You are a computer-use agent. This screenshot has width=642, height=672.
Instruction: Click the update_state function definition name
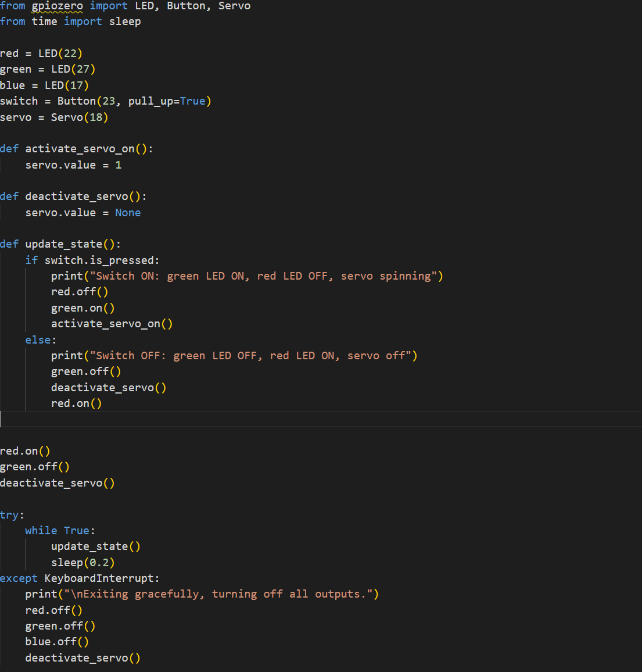click(x=63, y=244)
